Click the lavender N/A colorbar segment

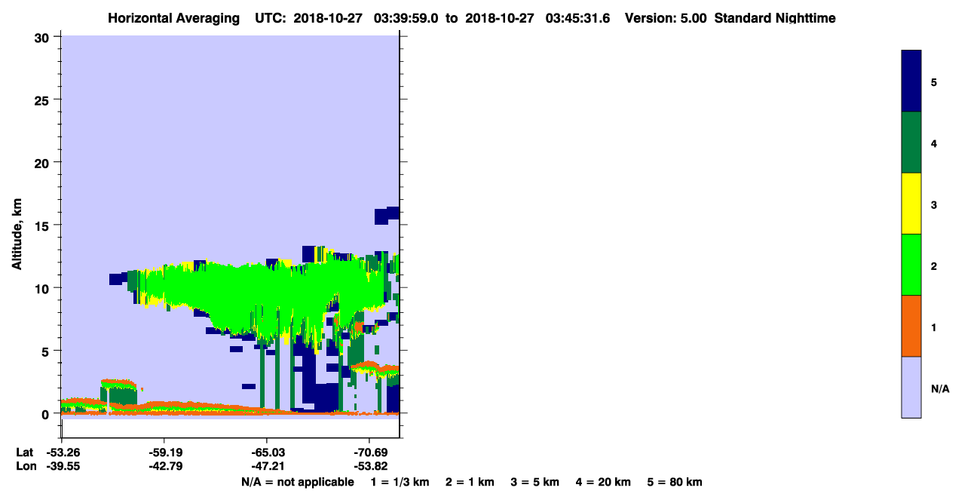click(x=911, y=387)
